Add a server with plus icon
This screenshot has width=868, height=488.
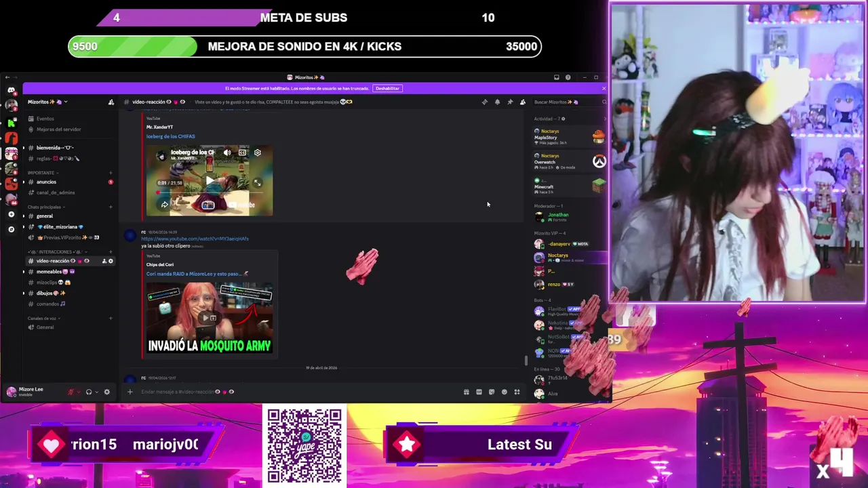(11, 214)
